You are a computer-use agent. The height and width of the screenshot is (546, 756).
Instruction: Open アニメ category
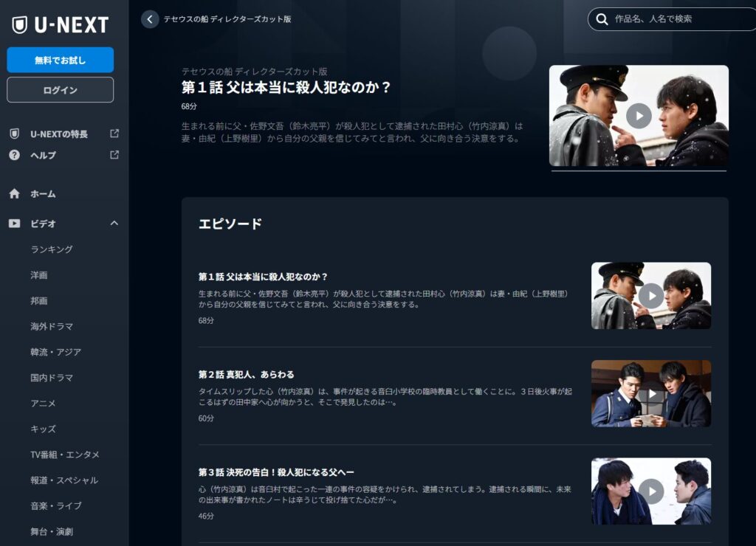tap(43, 403)
